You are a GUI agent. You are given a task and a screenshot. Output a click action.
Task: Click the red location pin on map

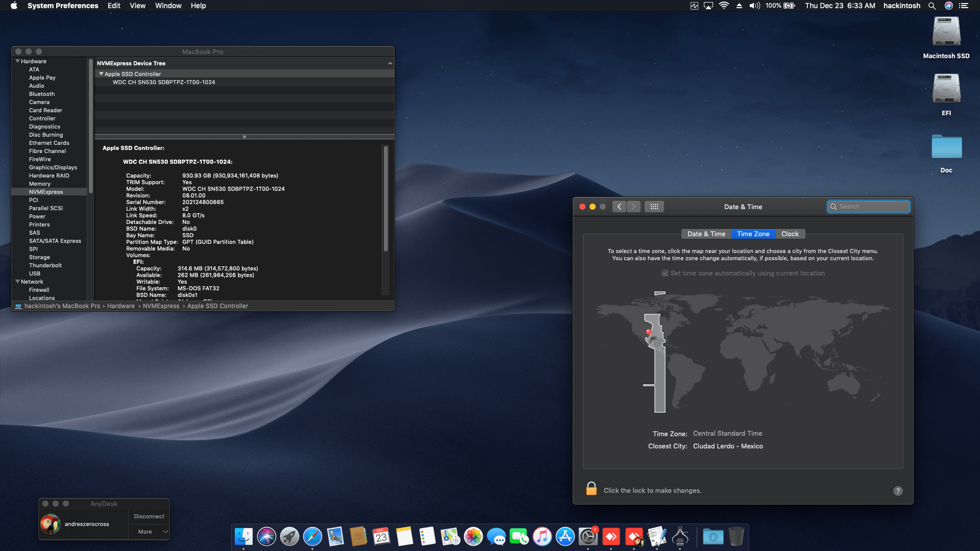tap(649, 332)
